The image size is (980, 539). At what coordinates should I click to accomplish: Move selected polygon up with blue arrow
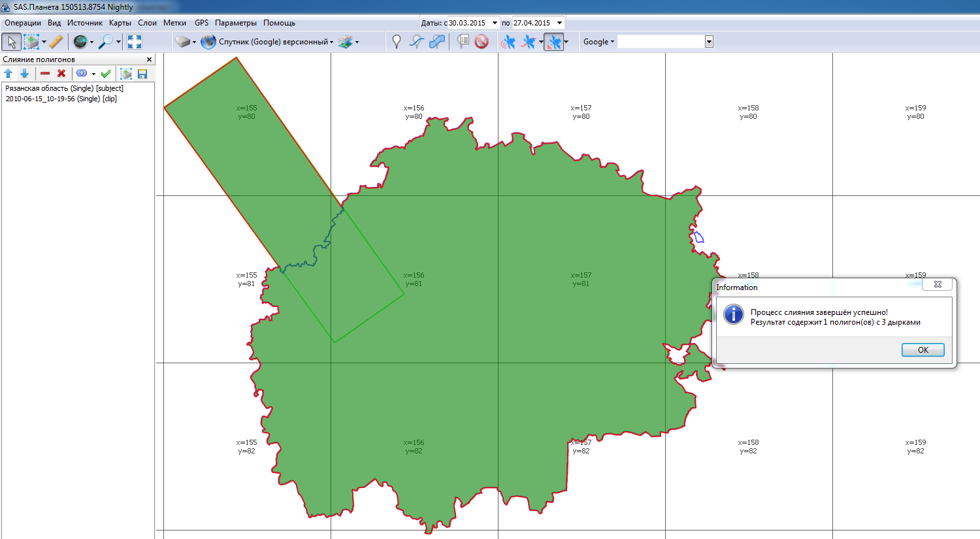[x=8, y=74]
